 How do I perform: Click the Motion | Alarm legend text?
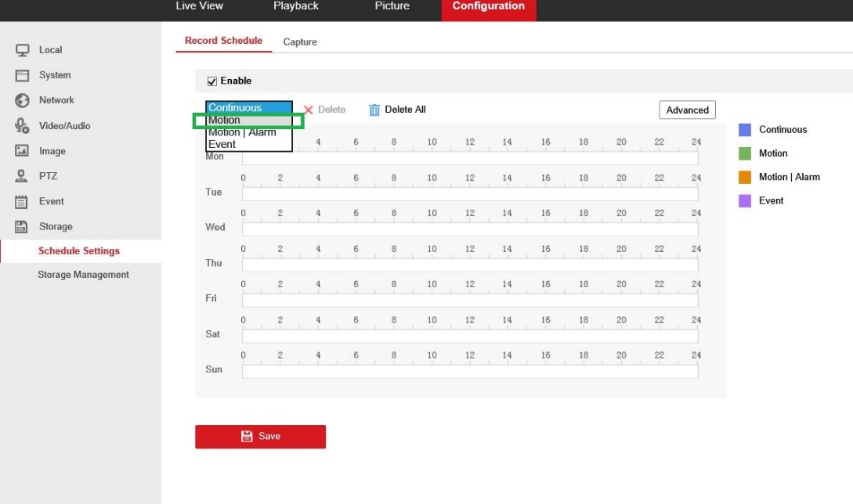coord(790,177)
